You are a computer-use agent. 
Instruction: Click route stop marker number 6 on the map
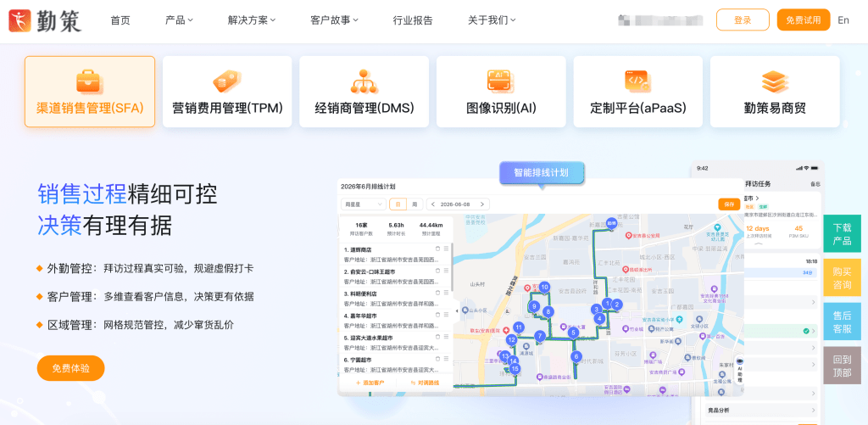pos(576,356)
